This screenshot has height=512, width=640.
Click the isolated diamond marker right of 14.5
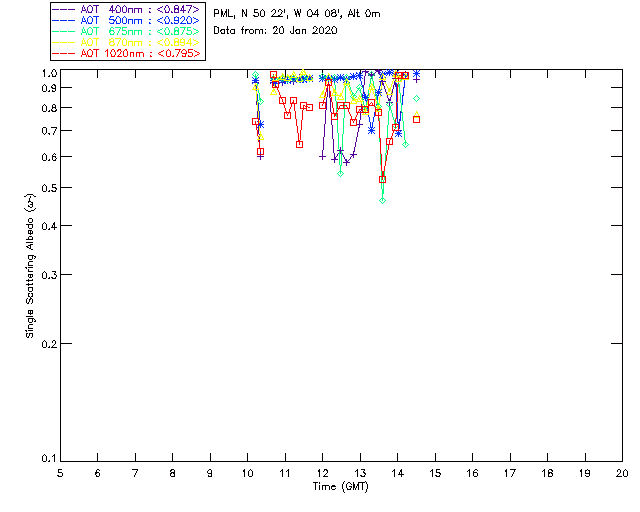(417, 98)
